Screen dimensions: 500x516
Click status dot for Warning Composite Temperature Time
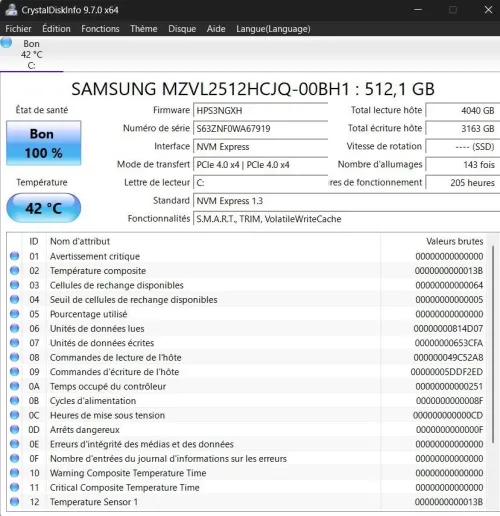pyautogui.click(x=14, y=473)
